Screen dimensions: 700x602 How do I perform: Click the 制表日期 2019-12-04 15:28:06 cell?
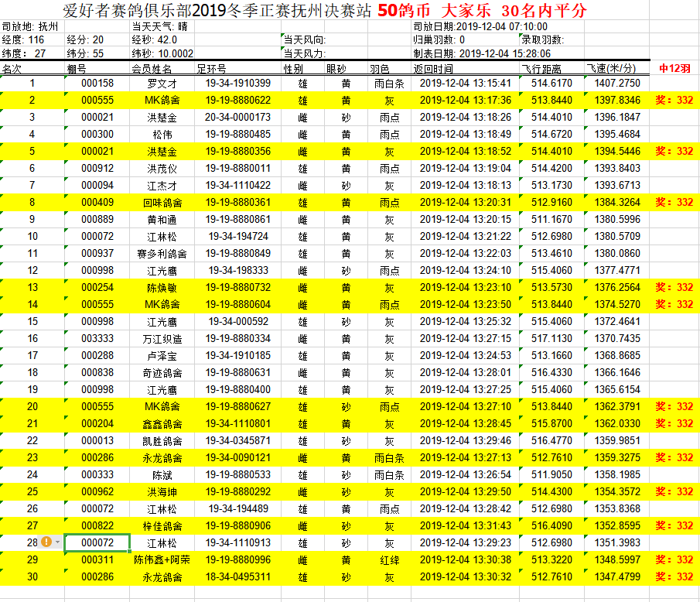[482, 53]
